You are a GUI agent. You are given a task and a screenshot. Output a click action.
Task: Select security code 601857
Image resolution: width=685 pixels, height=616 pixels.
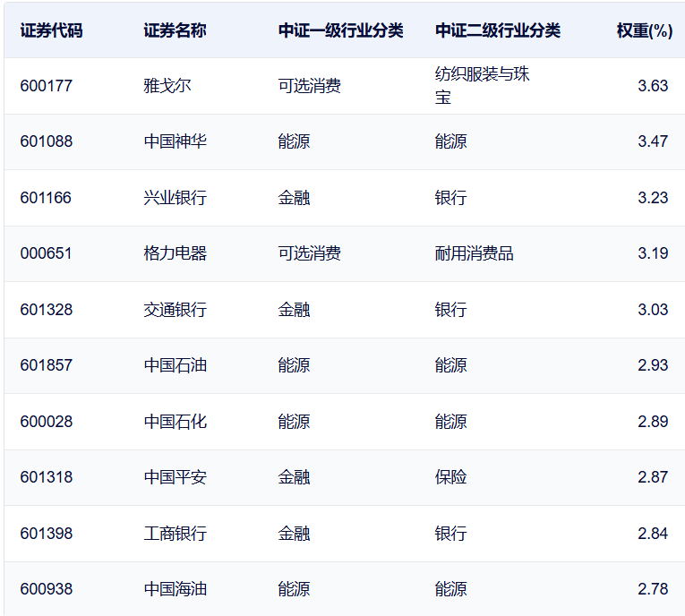click(x=47, y=365)
